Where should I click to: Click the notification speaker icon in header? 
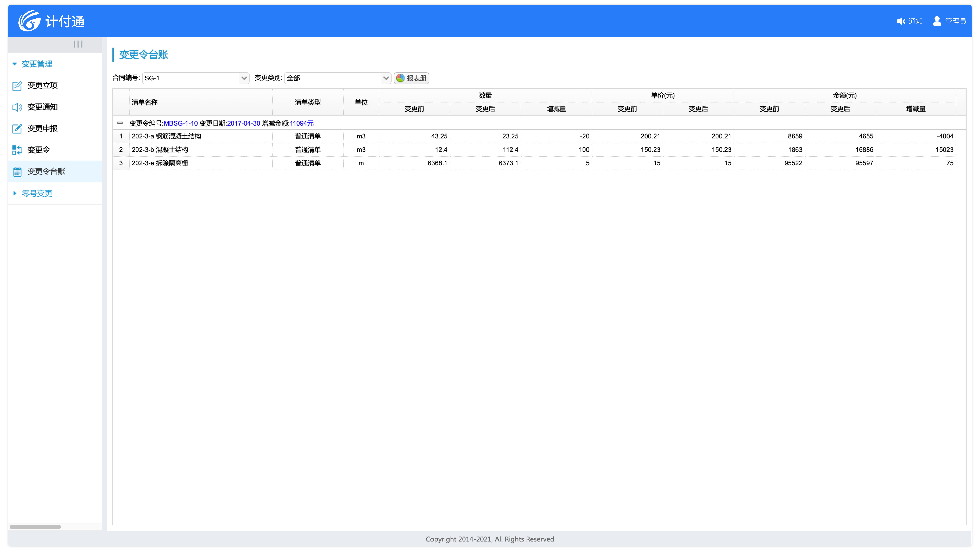[901, 21]
